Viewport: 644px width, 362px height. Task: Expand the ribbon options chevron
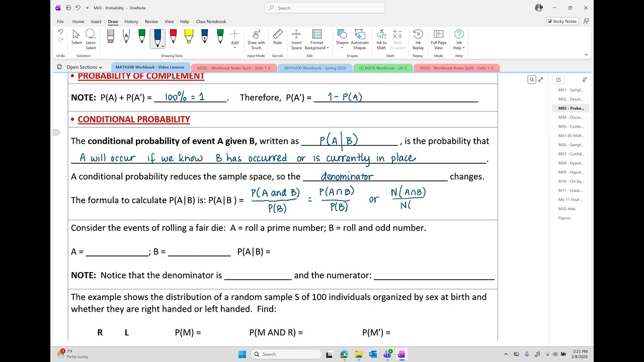point(586,54)
